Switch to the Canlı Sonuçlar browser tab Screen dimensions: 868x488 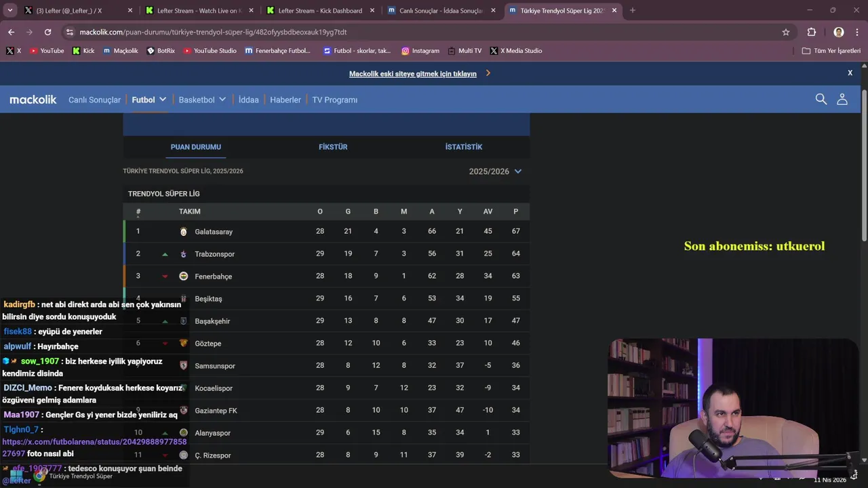coord(441,11)
